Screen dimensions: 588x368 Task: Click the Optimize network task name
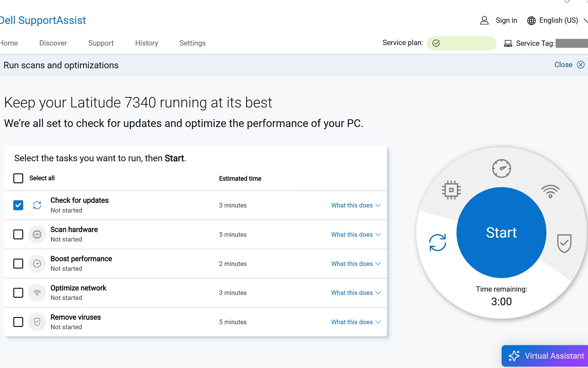[78, 288]
